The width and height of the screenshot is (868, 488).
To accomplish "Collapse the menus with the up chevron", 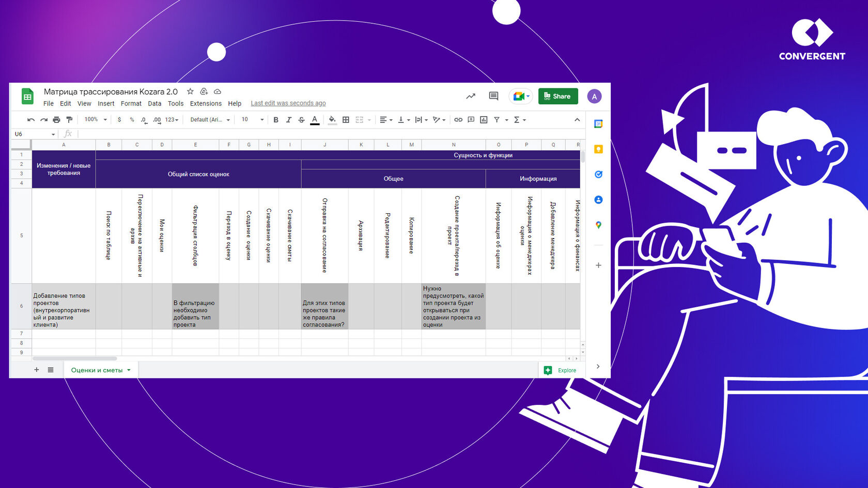I will (x=577, y=120).
